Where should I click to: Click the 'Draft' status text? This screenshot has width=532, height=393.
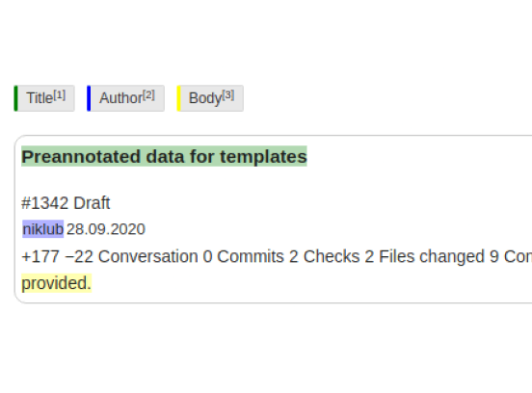[x=92, y=203]
